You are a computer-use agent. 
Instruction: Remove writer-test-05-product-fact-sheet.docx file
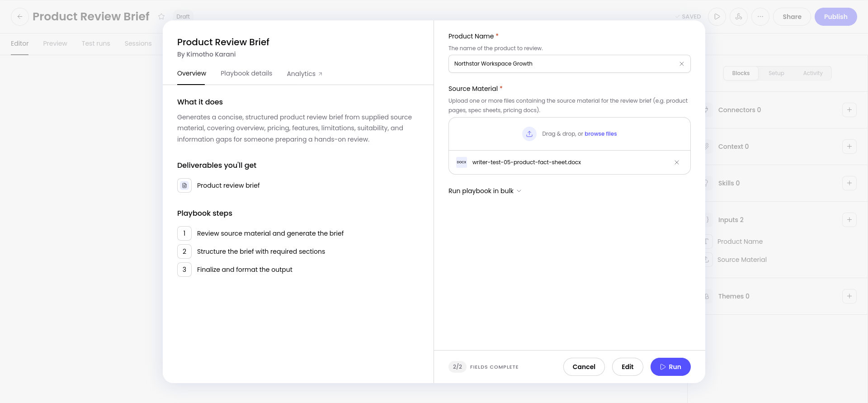(677, 162)
